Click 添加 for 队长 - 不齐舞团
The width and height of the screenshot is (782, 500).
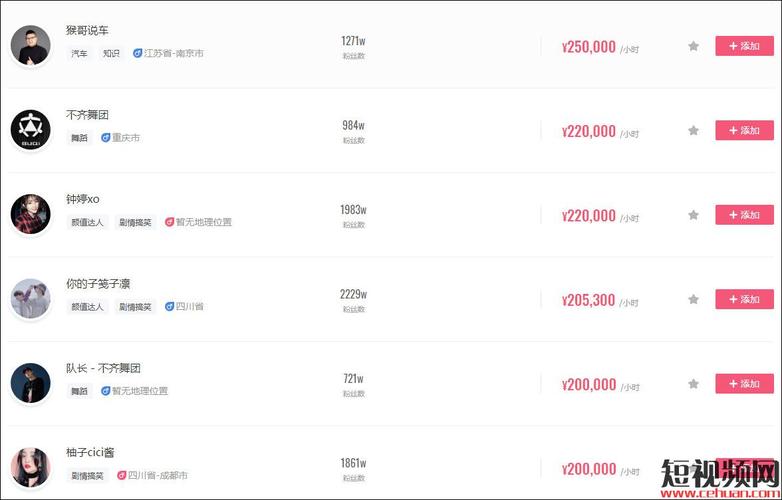(x=744, y=384)
